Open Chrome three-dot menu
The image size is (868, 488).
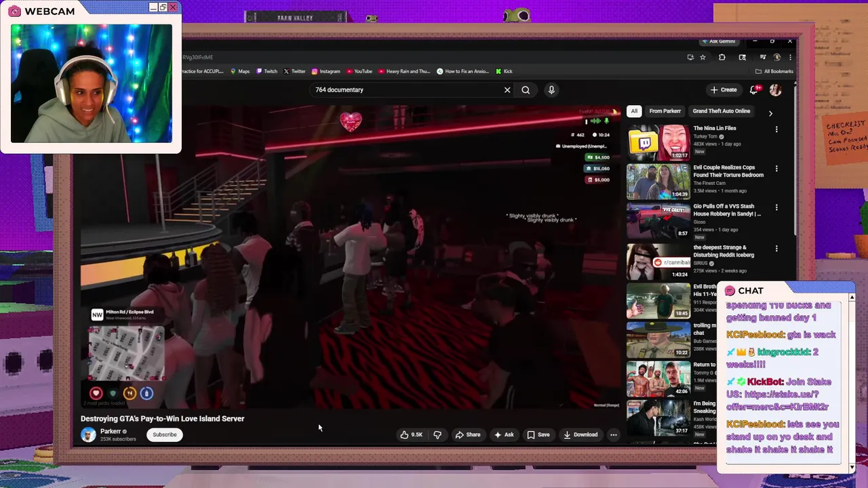coord(789,58)
